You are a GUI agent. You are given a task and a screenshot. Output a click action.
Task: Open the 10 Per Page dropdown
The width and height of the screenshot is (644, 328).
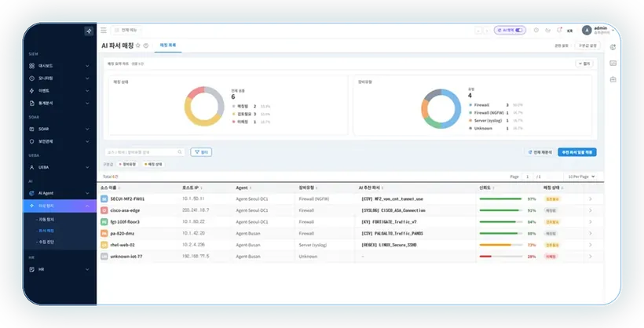[x=581, y=177]
